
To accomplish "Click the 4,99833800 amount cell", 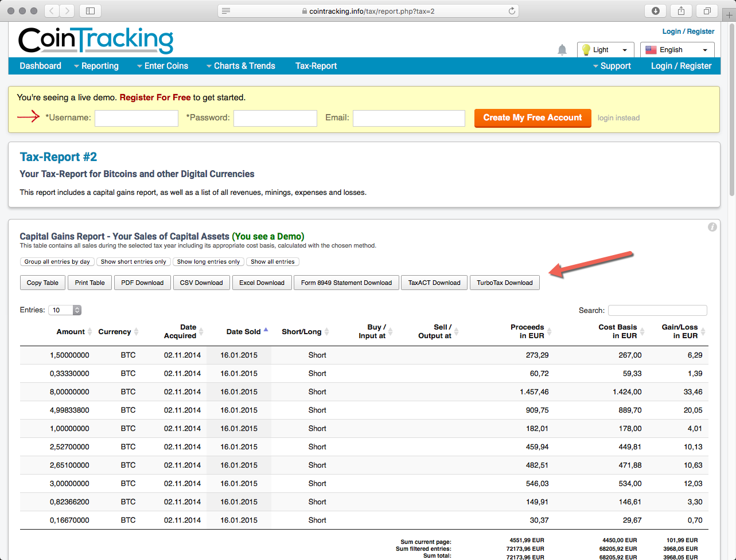I will pos(69,410).
